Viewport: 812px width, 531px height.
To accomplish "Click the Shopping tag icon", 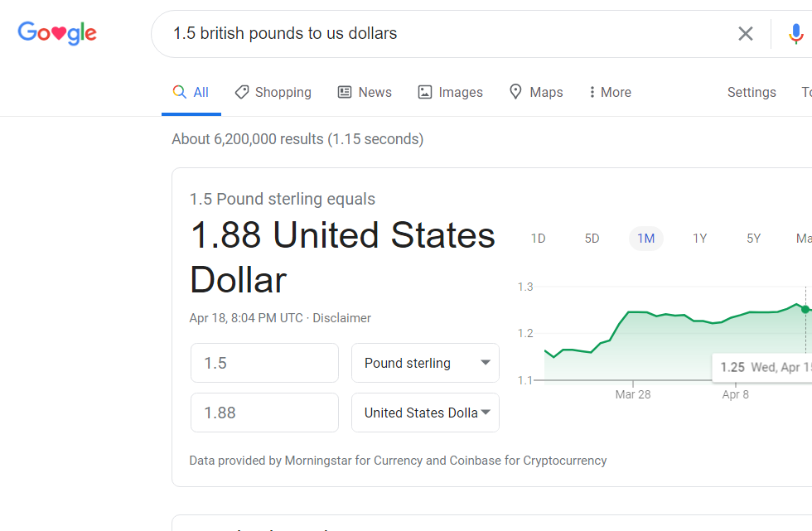I will (242, 92).
